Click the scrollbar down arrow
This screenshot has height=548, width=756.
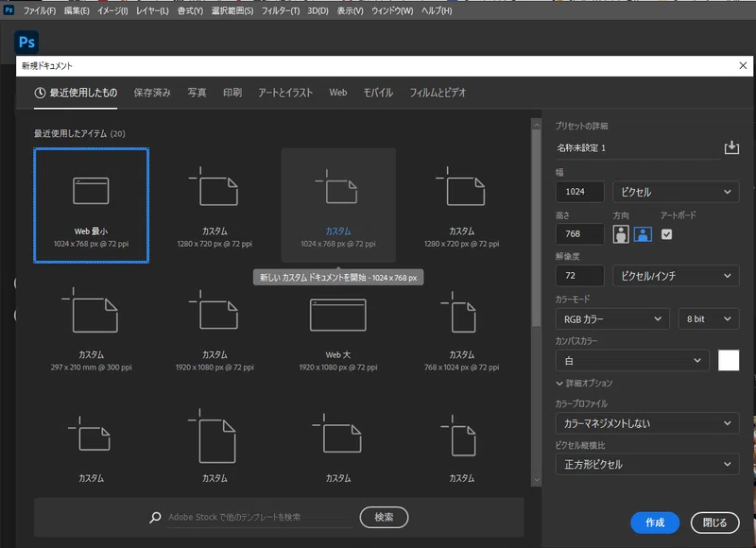point(536,480)
